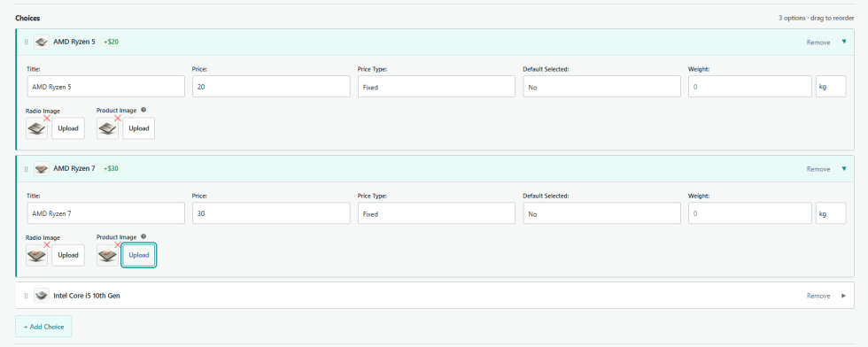Open Price Type dropdown for AMD Ryzen 7
Screen dimensions: 868x347
436,213
